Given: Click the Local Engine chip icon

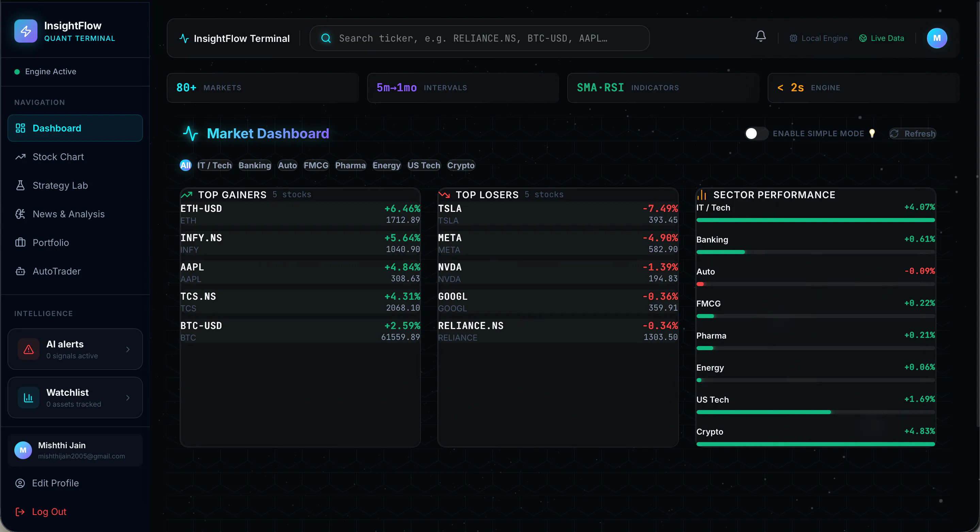Looking at the screenshot, I should pyautogui.click(x=793, y=38).
